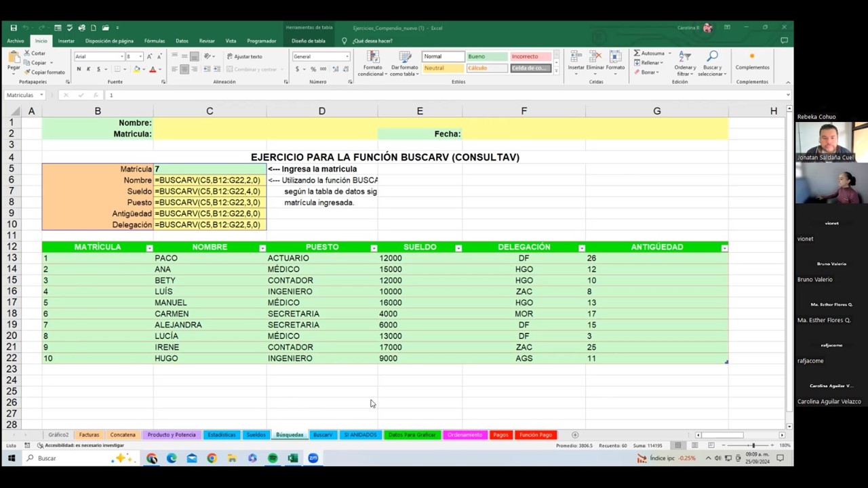This screenshot has height=488, width=868.
Task: Click the percent style button
Action: pyautogui.click(x=313, y=69)
